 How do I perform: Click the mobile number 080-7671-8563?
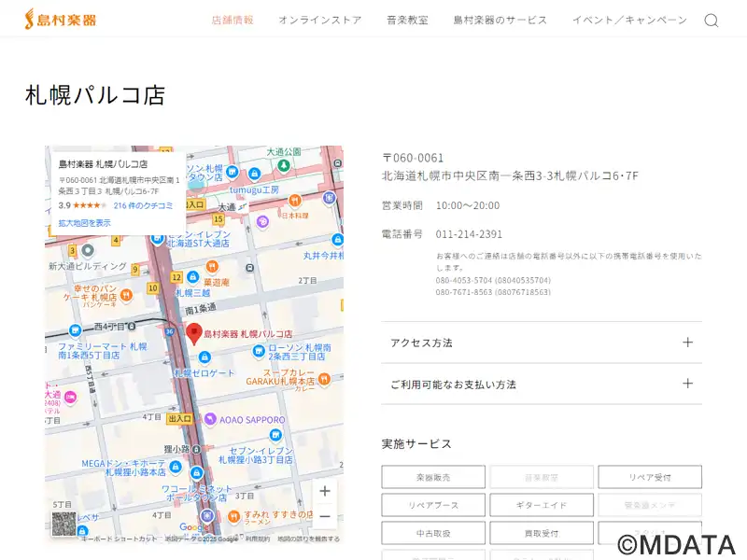click(463, 292)
